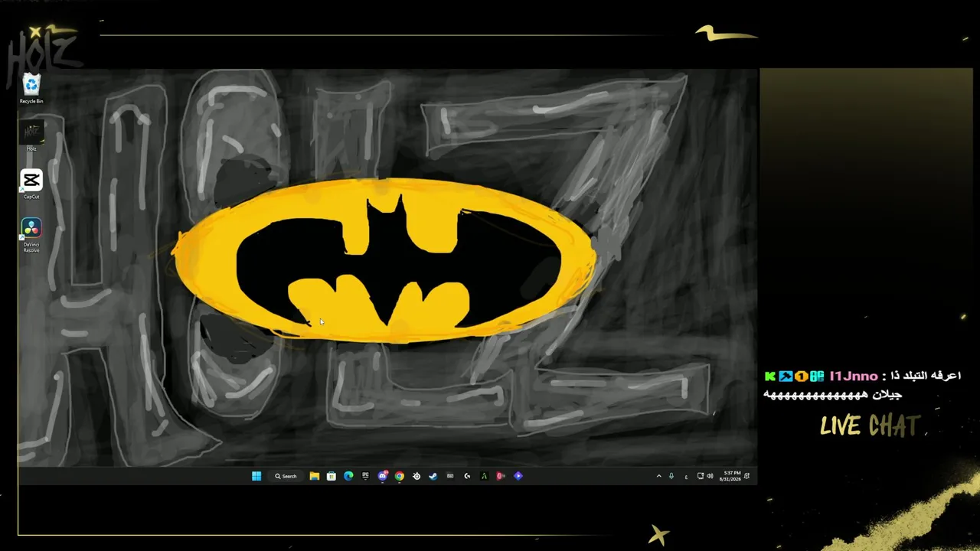Open the notification center bell
Image resolution: width=980 pixels, height=551 pixels.
[747, 476]
